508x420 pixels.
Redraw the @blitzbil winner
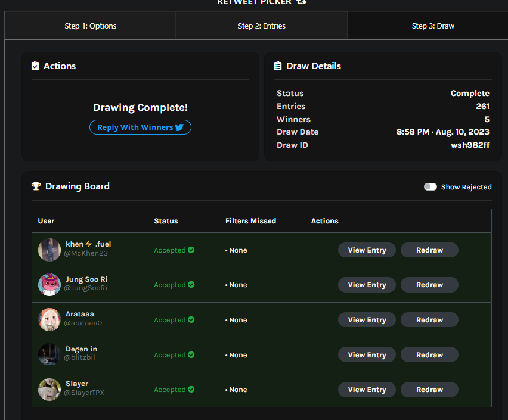(x=429, y=355)
